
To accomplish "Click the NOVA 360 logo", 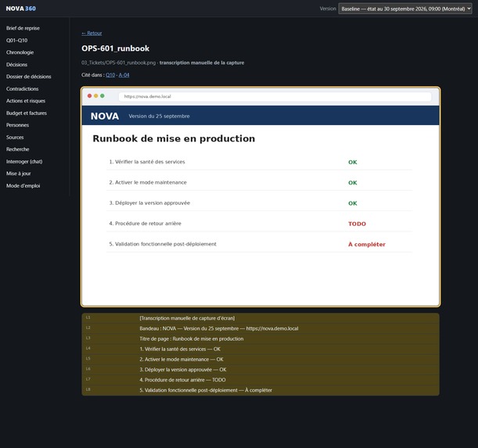I will tap(20, 9).
